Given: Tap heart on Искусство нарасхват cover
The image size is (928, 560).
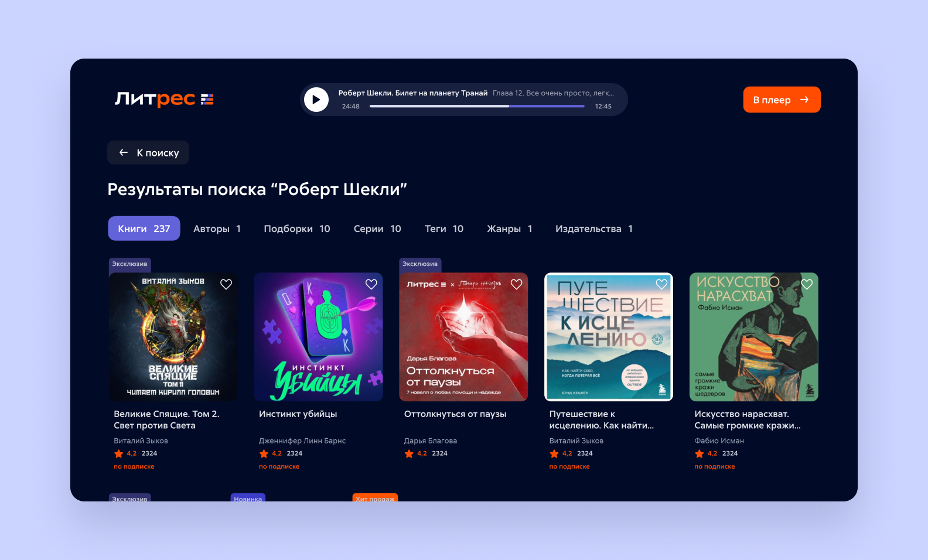Looking at the screenshot, I should 807,284.
